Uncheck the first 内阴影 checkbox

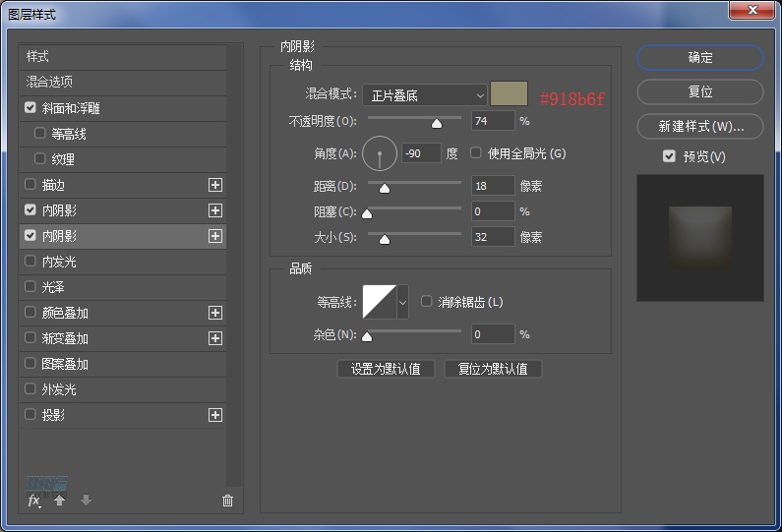click(x=30, y=209)
